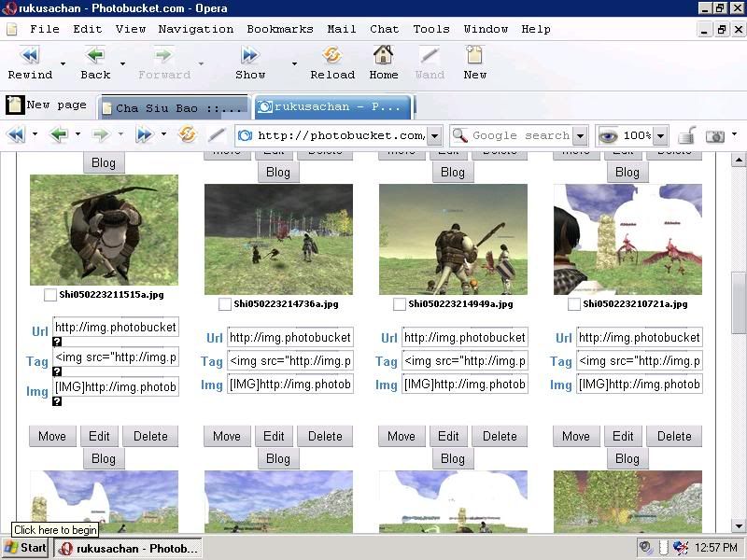Open the Bookmarks menu
This screenshot has height=560, width=747.
coord(279,29)
